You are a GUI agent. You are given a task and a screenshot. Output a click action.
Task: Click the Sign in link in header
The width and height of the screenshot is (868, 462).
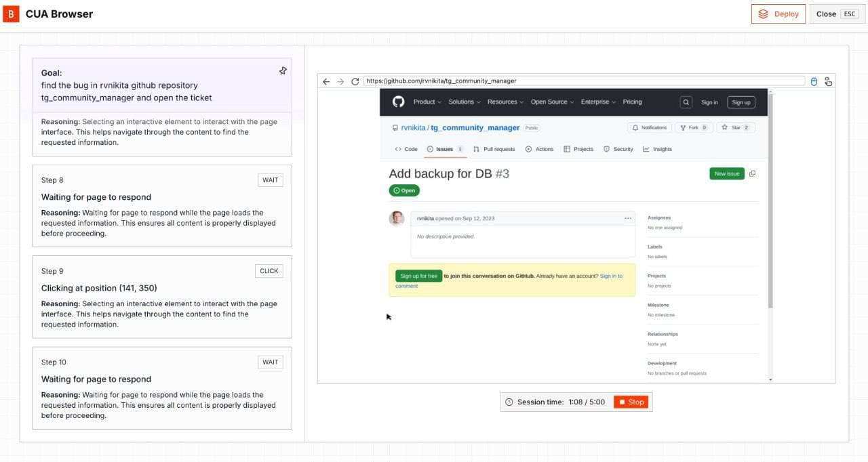[709, 102]
